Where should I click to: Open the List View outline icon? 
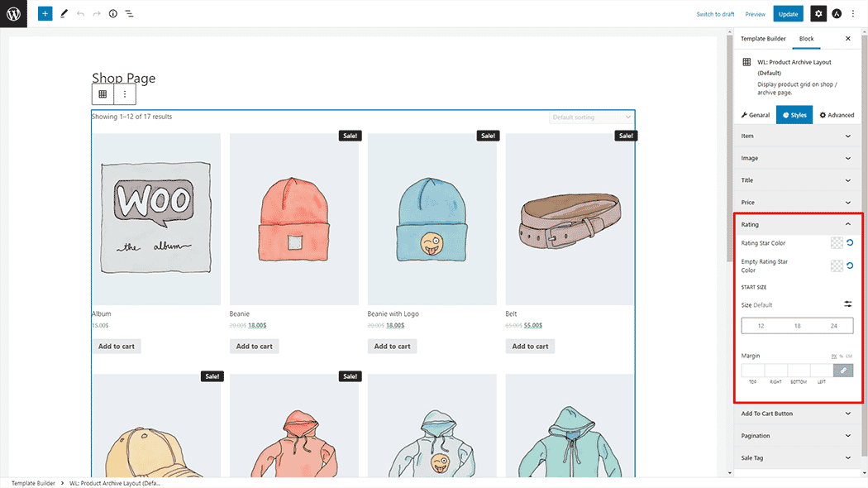[x=130, y=14]
